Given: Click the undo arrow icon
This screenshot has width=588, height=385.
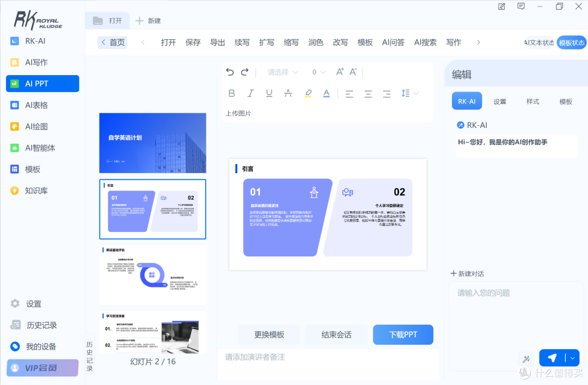Looking at the screenshot, I should coord(230,72).
